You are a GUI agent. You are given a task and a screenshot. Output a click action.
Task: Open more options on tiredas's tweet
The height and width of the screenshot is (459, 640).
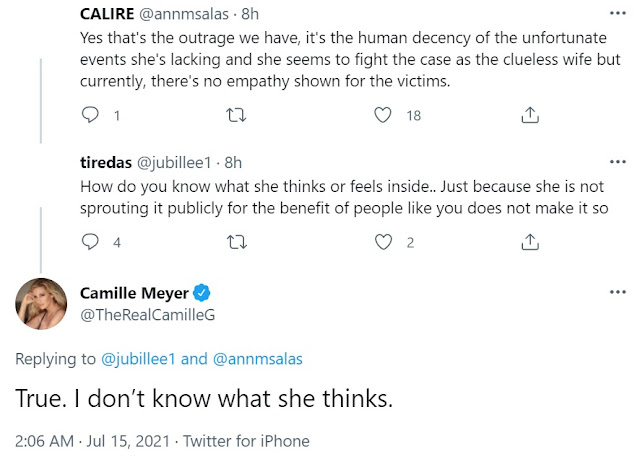617,160
